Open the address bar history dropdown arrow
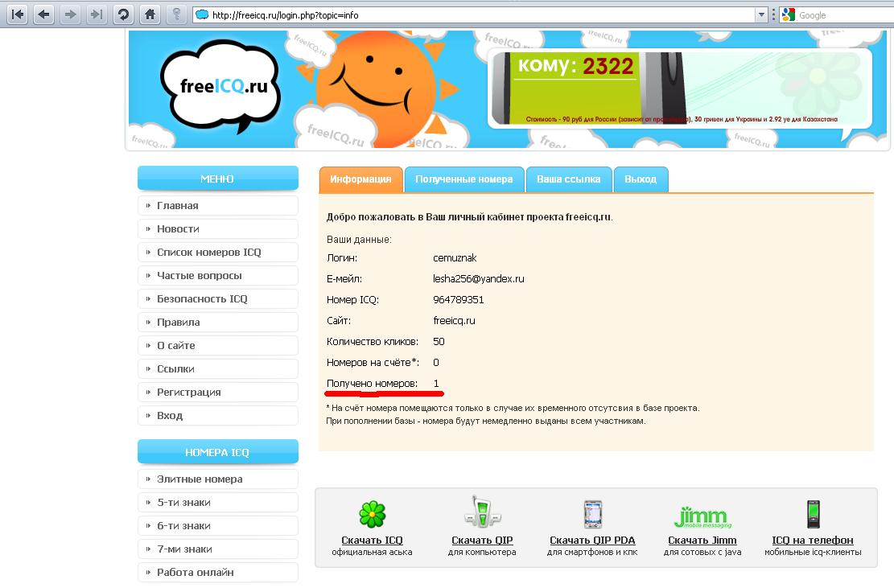Viewport: 894px width, 588px height. point(761,15)
